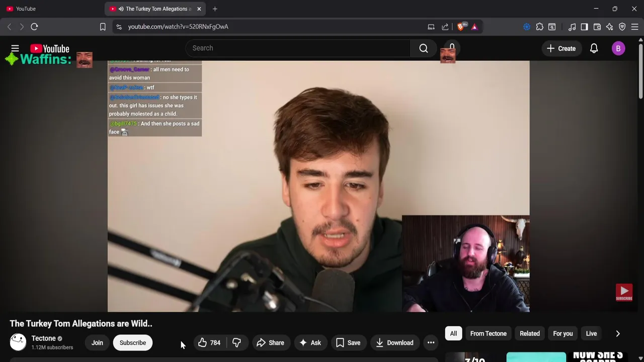Image resolution: width=644 pixels, height=362 pixels.
Task: Like the video with 784 likes
Action: point(210,343)
